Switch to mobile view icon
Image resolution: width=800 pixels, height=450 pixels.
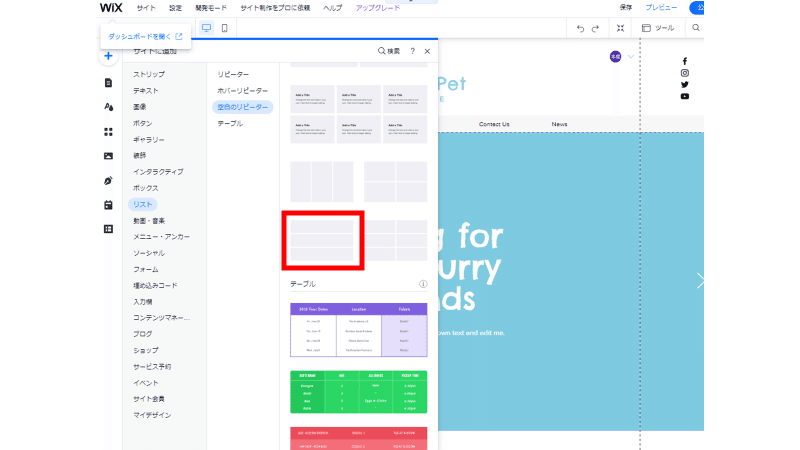tap(224, 28)
